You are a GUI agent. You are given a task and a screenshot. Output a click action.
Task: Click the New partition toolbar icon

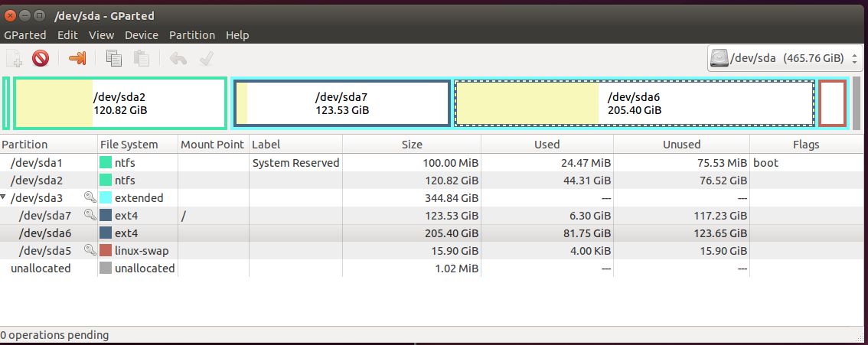(x=14, y=58)
